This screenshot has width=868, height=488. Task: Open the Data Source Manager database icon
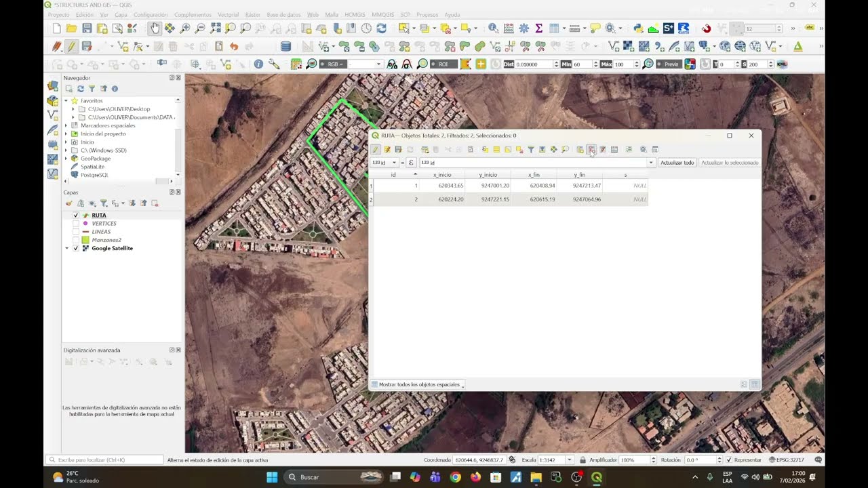click(285, 46)
